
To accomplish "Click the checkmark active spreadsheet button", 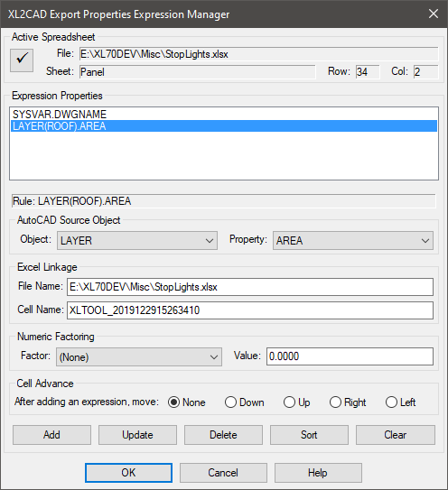I will point(22,60).
